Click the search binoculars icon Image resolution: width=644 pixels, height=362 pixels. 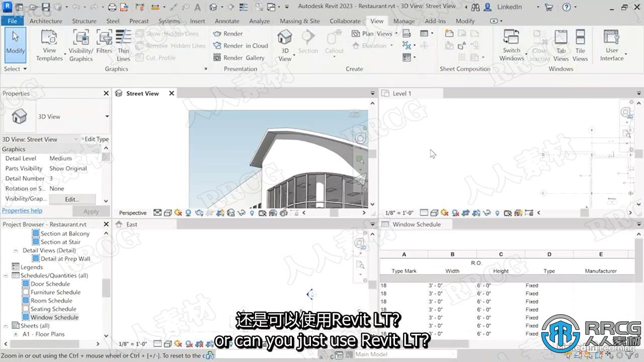pyautogui.click(x=475, y=7)
